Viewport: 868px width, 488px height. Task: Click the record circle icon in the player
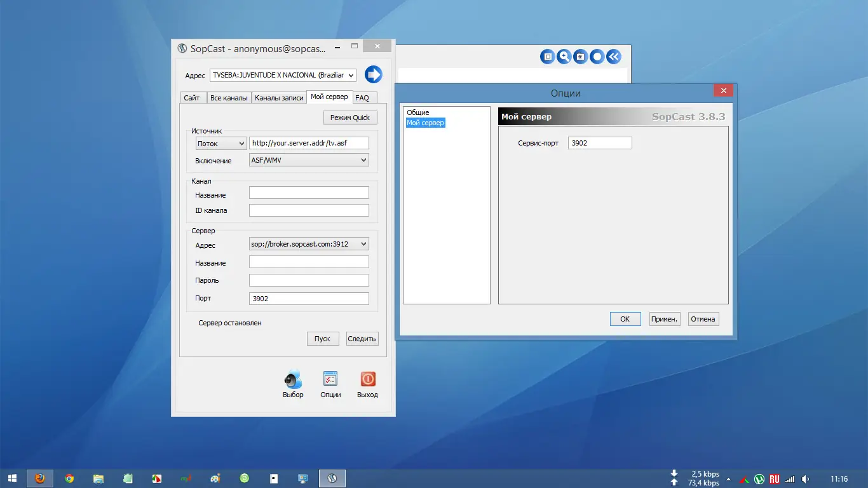(x=597, y=57)
